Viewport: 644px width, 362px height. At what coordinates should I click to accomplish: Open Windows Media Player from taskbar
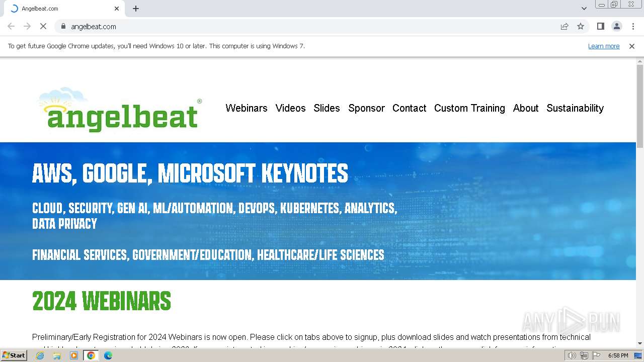[74, 355]
